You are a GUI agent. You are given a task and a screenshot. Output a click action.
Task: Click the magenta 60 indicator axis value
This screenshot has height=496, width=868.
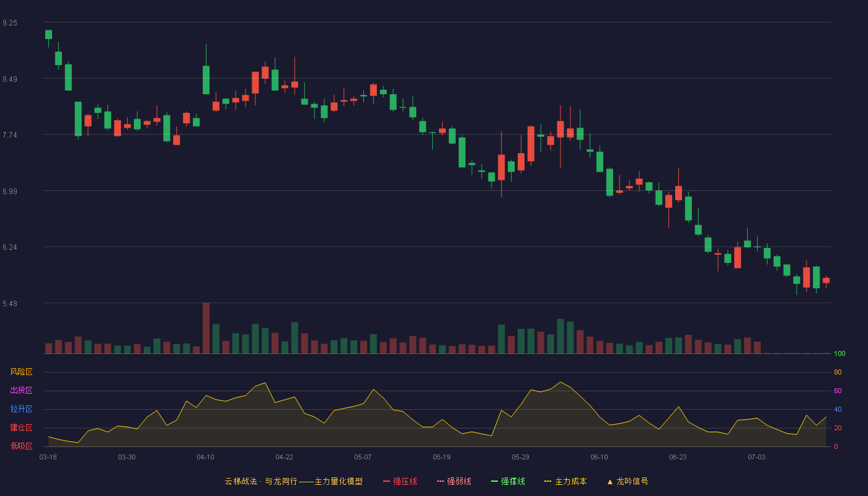[x=838, y=391]
